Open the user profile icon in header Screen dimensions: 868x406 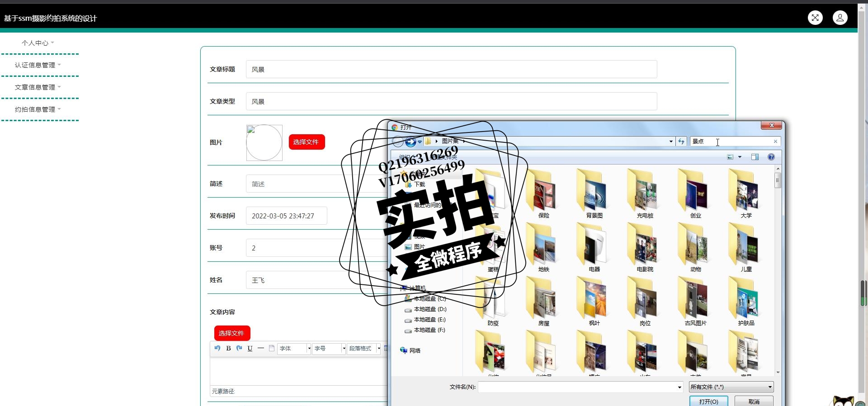point(840,18)
